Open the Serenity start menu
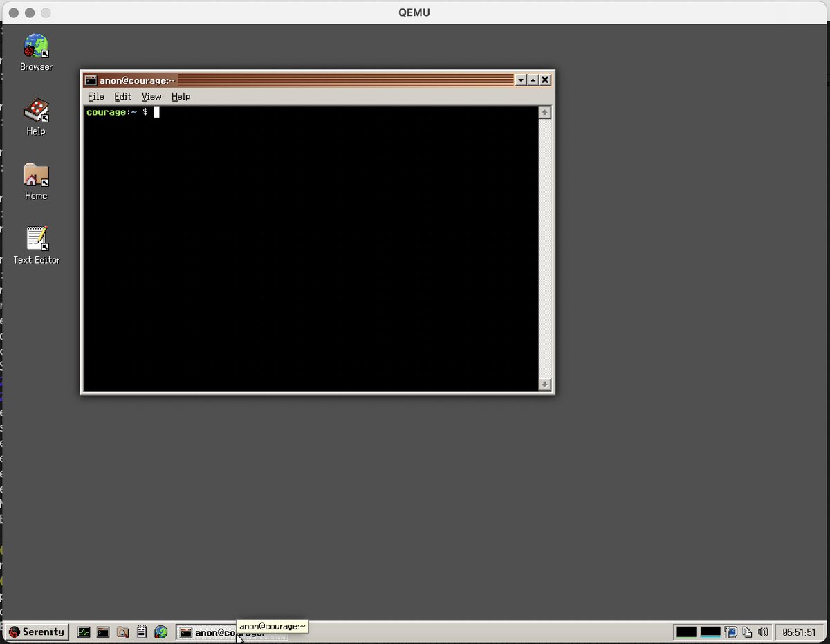This screenshot has height=644, width=830. click(x=37, y=632)
